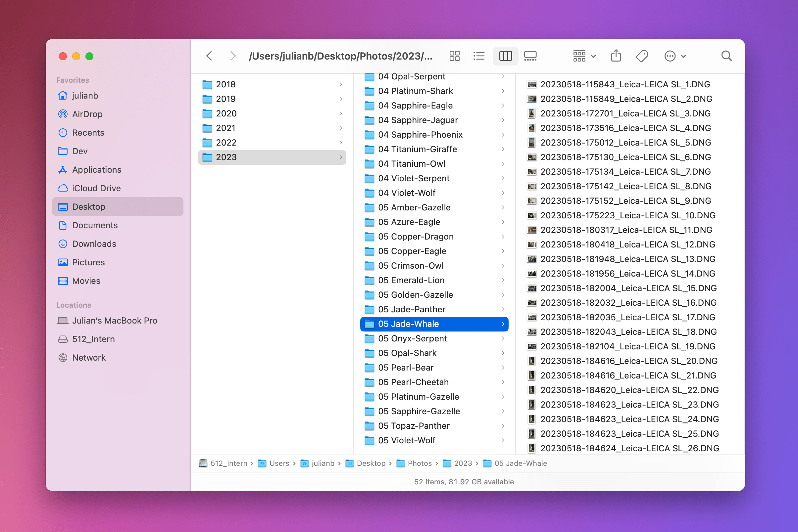Navigate forward in Finder history

[232, 56]
